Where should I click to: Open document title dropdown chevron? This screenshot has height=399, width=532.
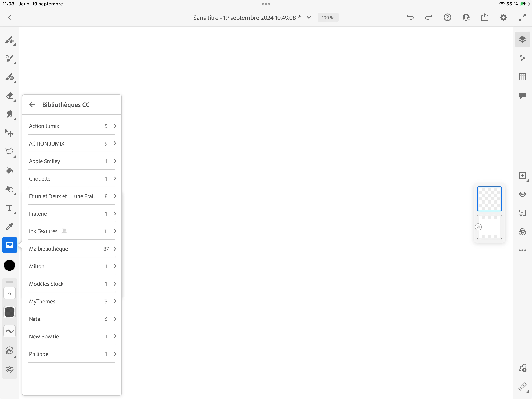tap(309, 17)
